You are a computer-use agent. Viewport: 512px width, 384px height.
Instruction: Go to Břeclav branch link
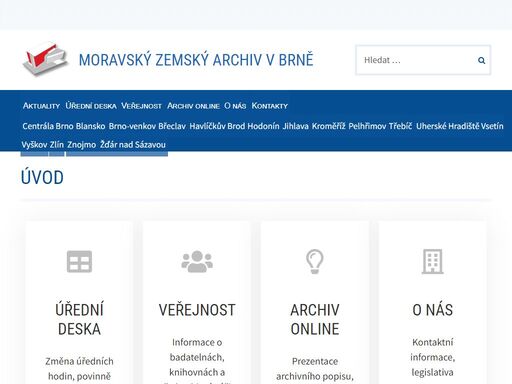pos(172,126)
